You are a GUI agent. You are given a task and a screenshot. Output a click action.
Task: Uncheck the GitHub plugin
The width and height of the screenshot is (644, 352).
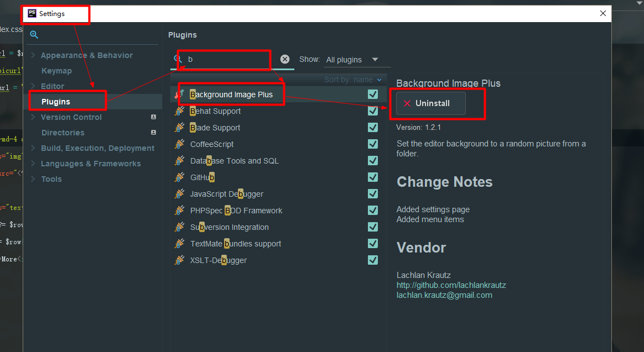[x=373, y=177]
